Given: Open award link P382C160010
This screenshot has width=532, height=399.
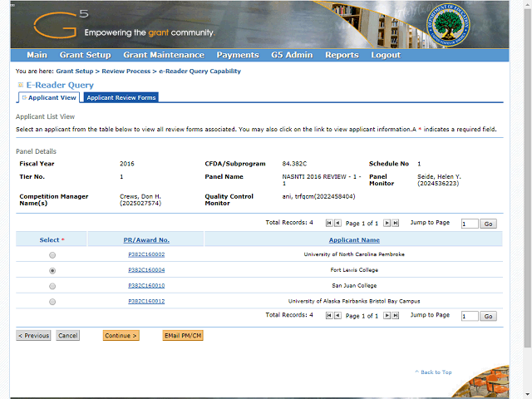Looking at the screenshot, I should [146, 286].
